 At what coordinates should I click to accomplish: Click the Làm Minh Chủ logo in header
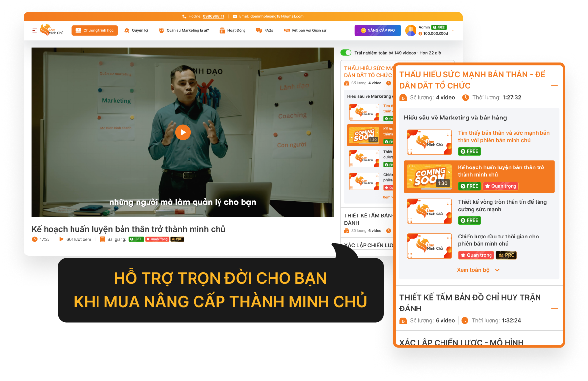pyautogui.click(x=52, y=30)
